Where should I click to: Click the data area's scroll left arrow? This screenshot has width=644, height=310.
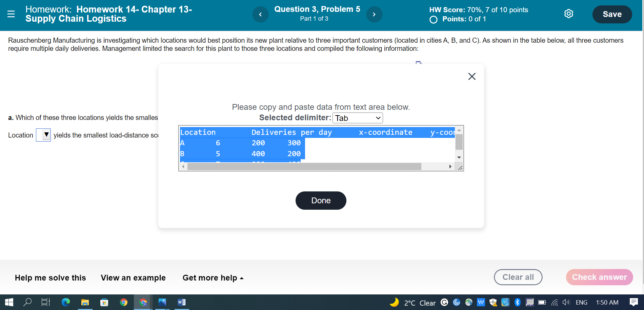click(x=183, y=166)
